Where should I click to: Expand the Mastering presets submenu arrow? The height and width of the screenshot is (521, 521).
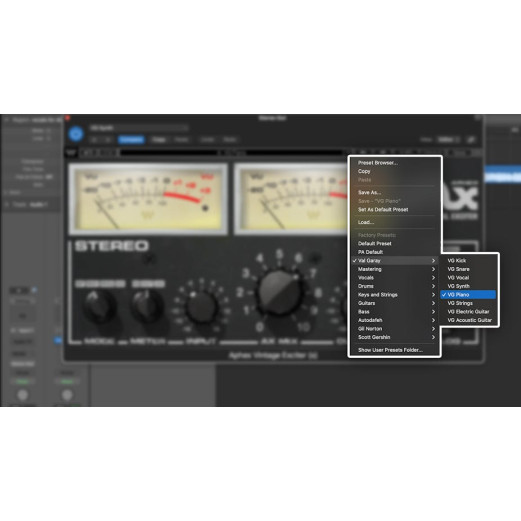click(x=433, y=269)
